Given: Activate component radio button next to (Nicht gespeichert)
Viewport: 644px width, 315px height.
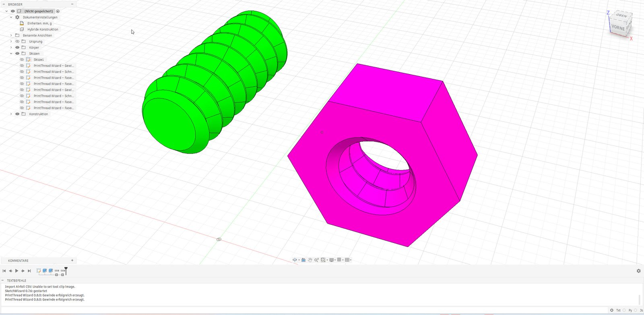Looking at the screenshot, I should click(x=58, y=11).
